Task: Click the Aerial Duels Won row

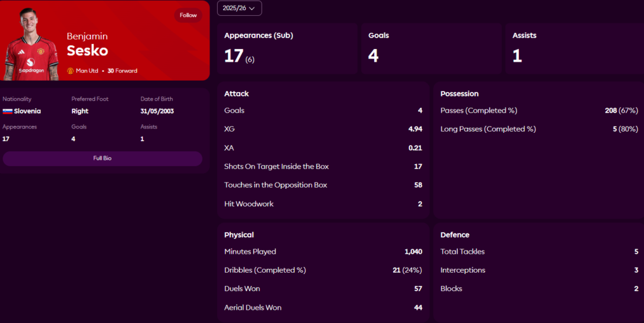Action: 323,308
